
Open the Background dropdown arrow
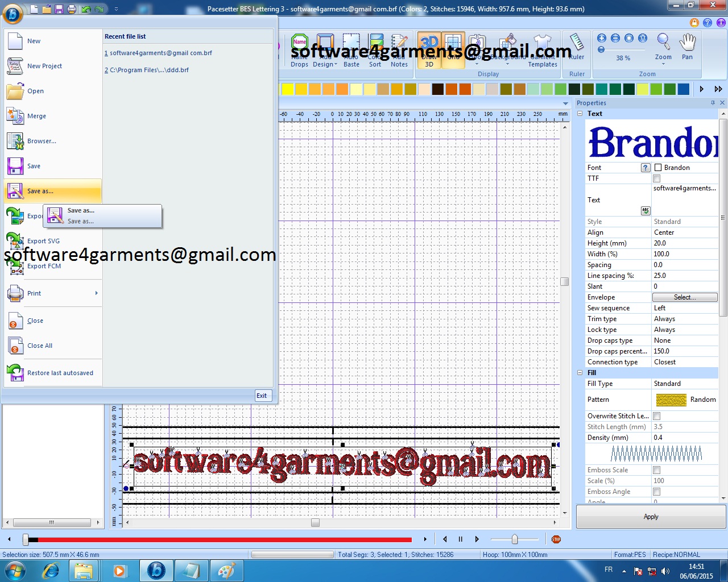tap(507, 64)
